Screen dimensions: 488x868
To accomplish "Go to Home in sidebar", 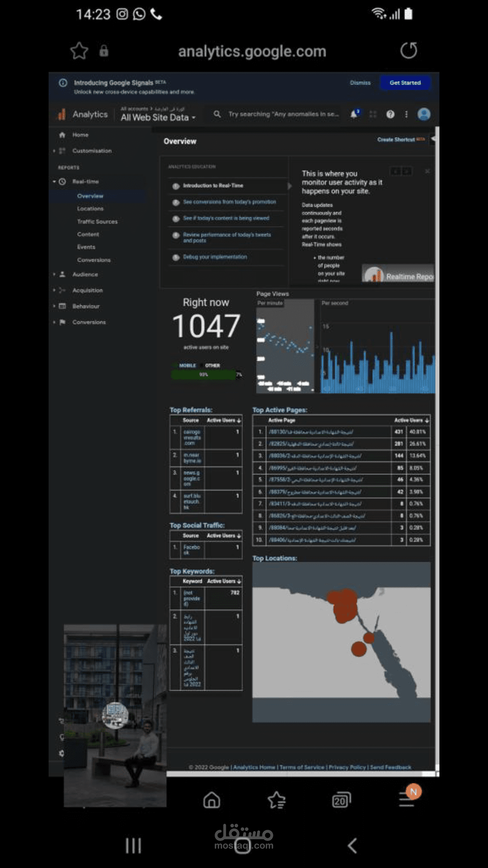I will (x=80, y=135).
